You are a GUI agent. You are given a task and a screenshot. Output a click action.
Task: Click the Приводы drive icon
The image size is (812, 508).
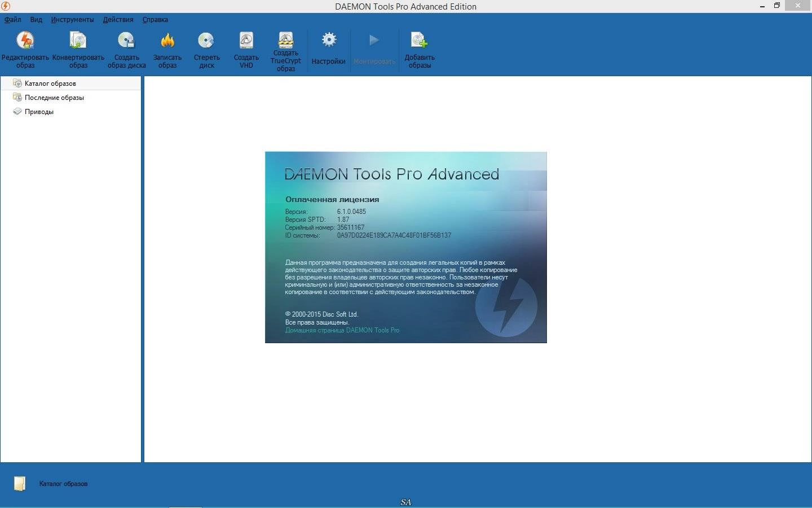click(17, 111)
